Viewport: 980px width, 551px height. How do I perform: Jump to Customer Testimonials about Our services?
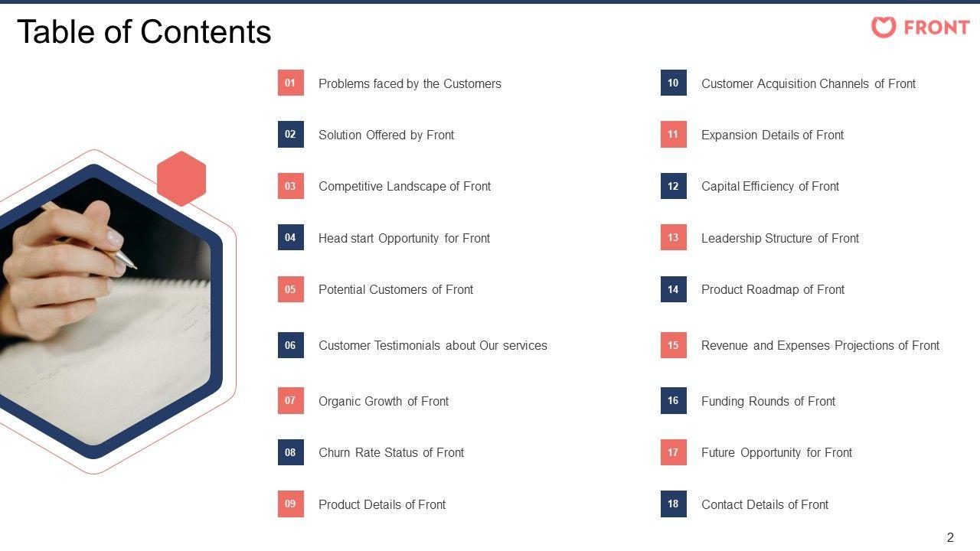[x=433, y=345]
